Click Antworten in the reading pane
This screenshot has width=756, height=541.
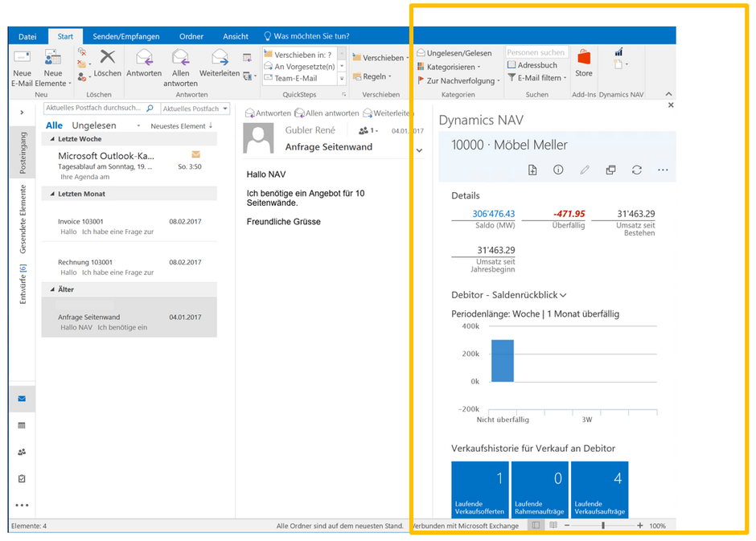pos(268,113)
